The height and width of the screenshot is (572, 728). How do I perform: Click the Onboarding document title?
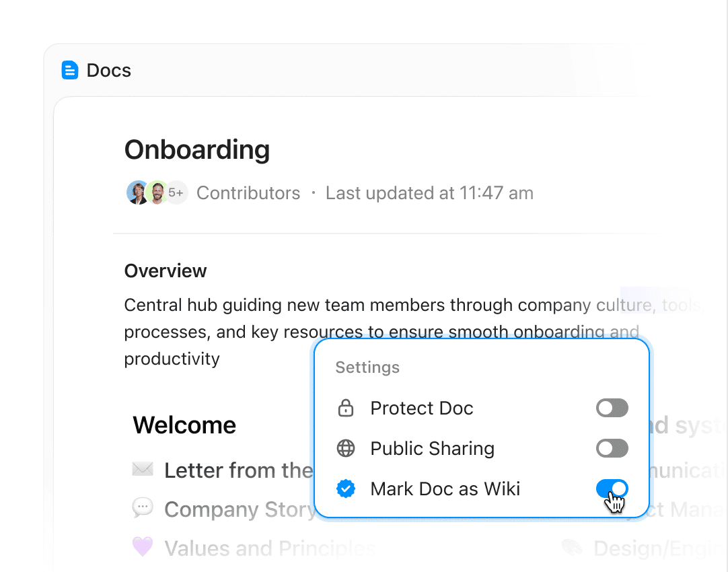pyautogui.click(x=197, y=149)
